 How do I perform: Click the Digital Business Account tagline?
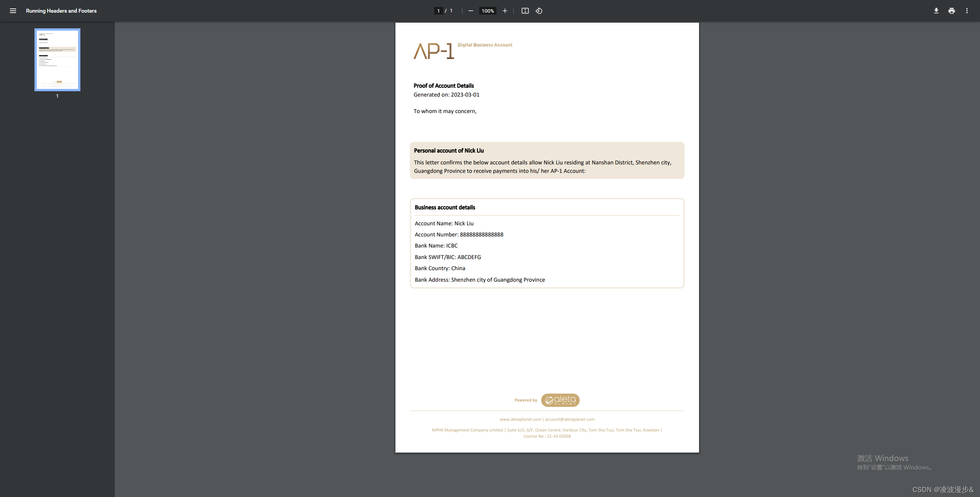485,45
